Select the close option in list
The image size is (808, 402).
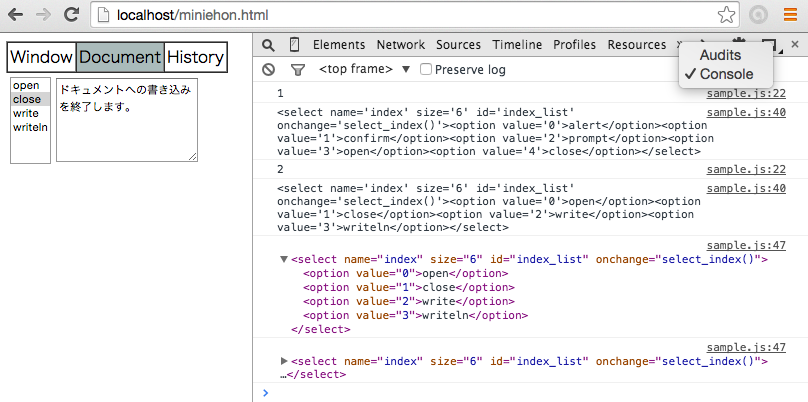pyautogui.click(x=30, y=99)
